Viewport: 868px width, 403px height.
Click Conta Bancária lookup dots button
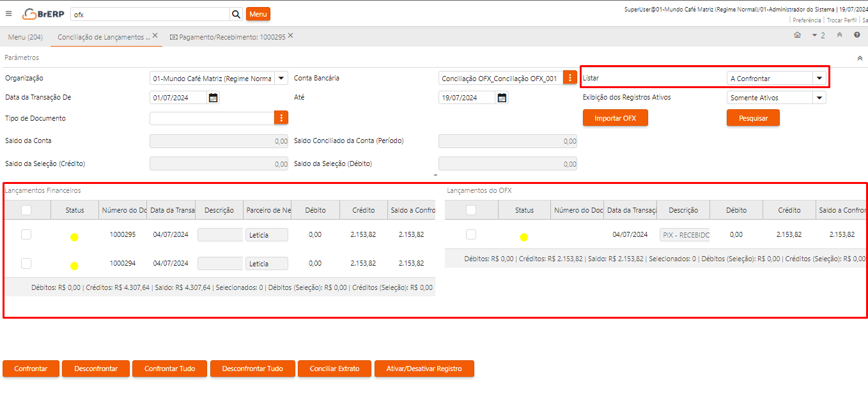point(570,79)
